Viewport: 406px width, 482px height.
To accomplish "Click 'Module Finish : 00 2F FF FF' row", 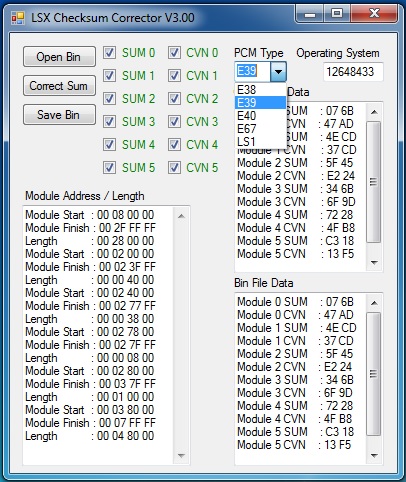I will (90, 228).
